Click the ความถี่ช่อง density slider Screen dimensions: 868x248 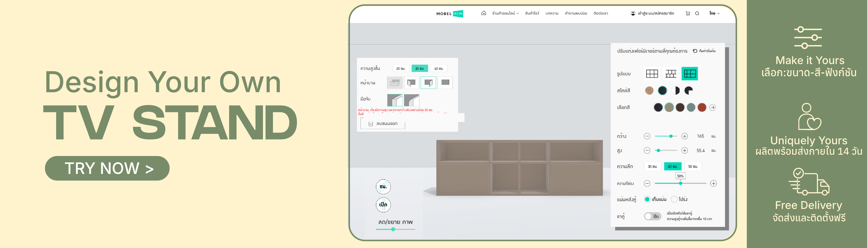pyautogui.click(x=680, y=183)
